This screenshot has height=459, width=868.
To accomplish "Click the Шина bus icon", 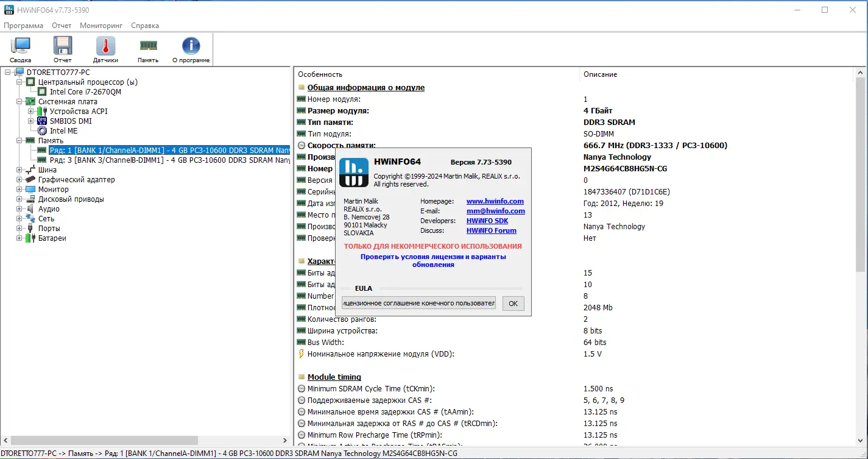I will [x=30, y=169].
